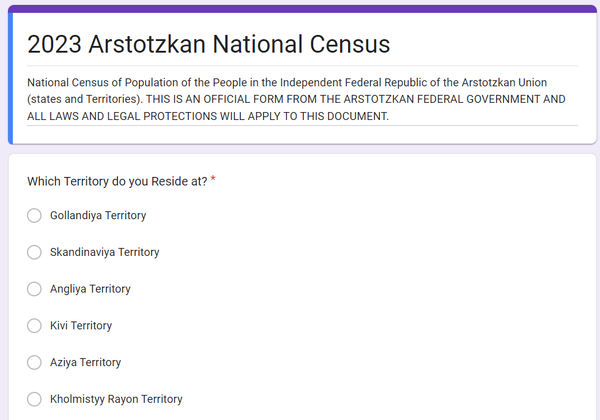The height and width of the screenshot is (420, 600).
Task: Choose the Kholmistyy Rayon Territory radio button
Action: tap(34, 399)
